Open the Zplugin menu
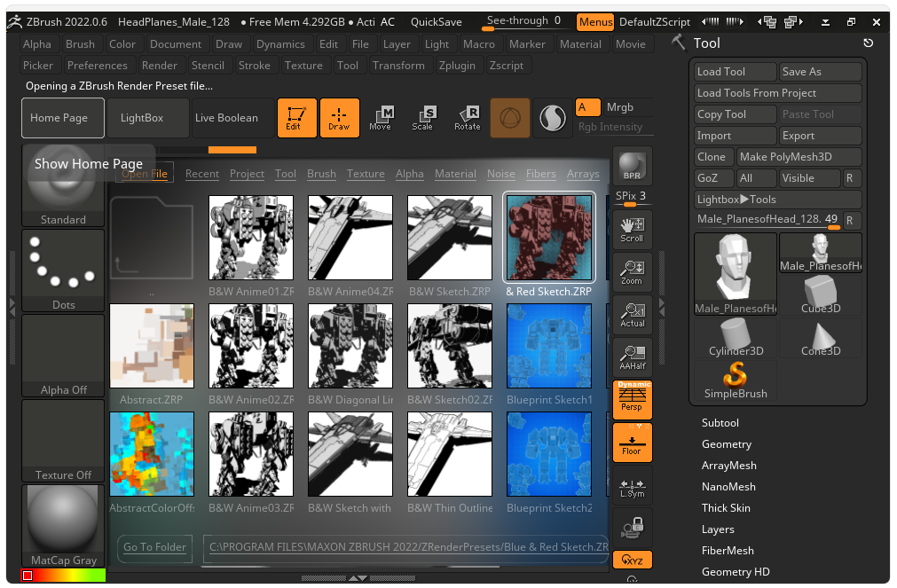Screen dimensions: 897x588 pos(457,66)
